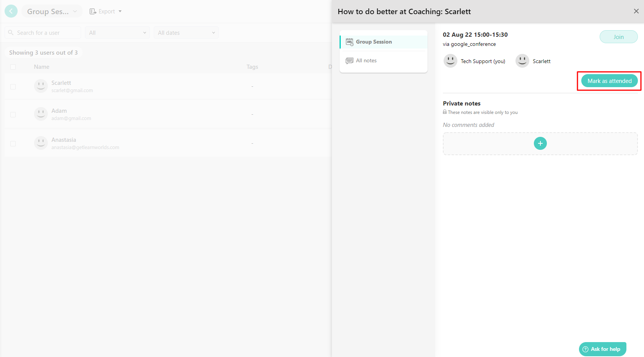
Task: Click the Join button for the session
Action: point(618,37)
